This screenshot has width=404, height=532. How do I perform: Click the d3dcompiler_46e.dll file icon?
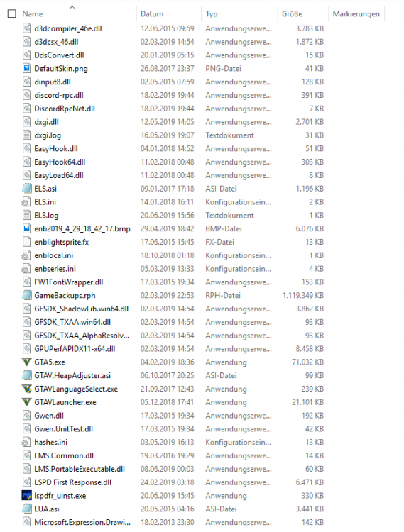pos(26,28)
